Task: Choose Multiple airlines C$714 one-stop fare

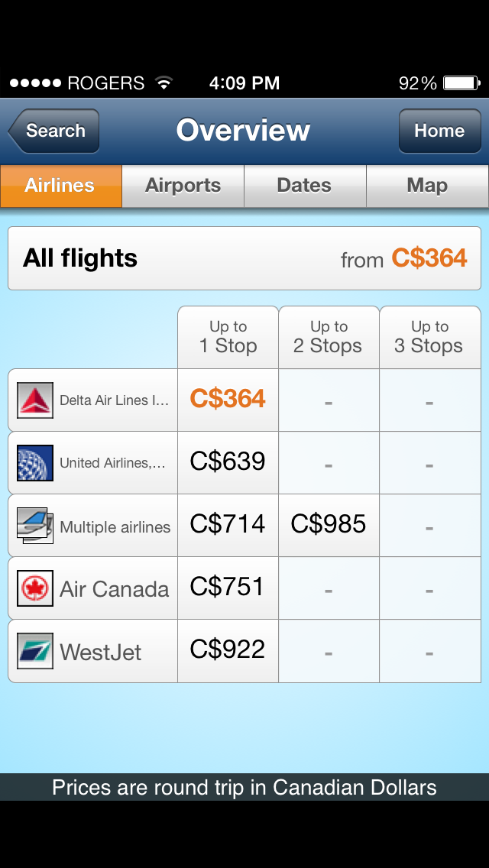Action: (228, 525)
